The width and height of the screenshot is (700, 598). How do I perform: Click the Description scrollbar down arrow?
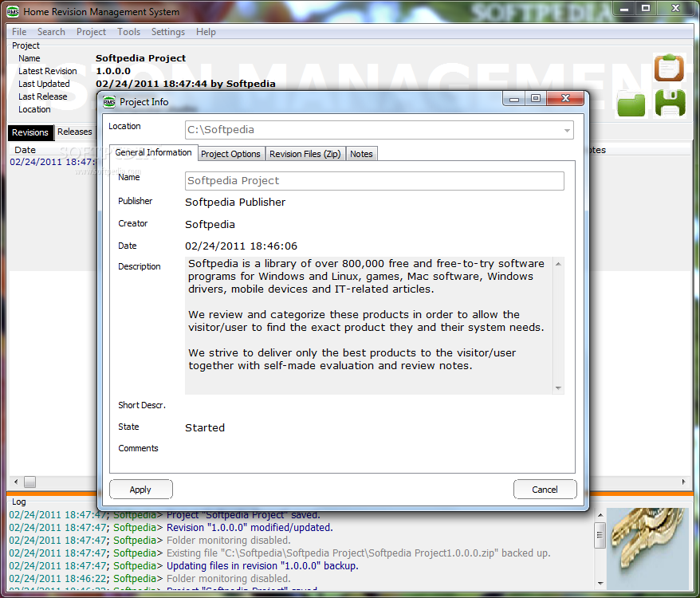(558, 388)
